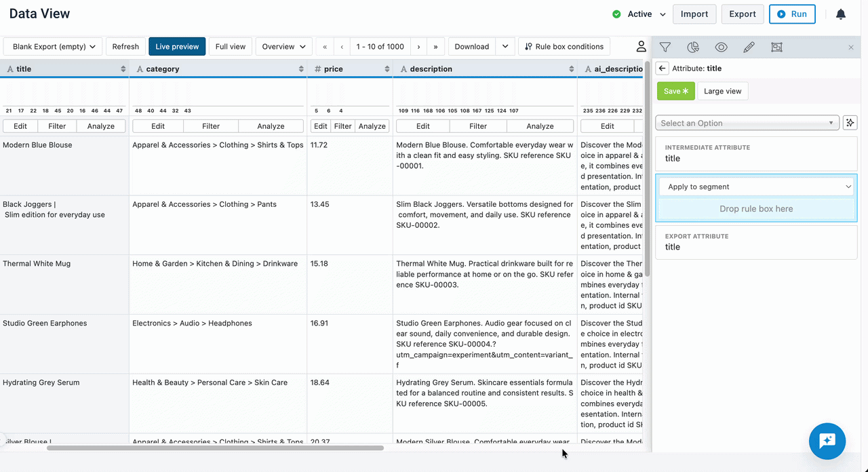Switch to Live preview mode
The width and height of the screenshot is (868, 472).
[177, 47]
